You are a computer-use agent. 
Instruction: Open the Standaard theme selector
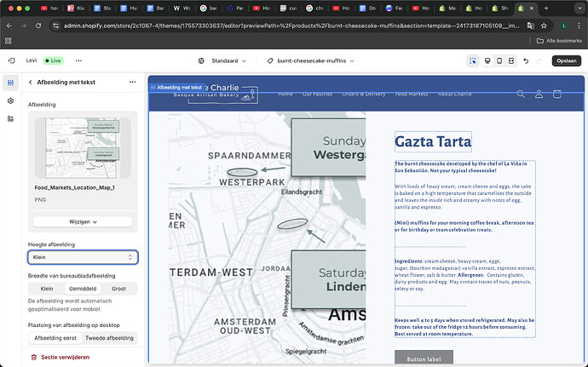222,61
